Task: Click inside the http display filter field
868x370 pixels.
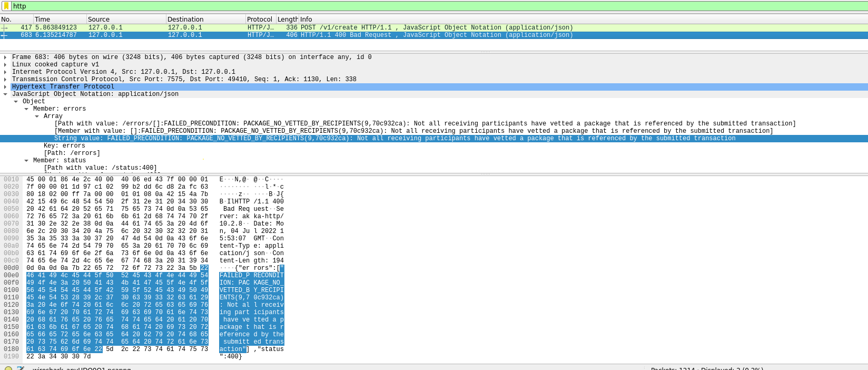Action: 421,6
